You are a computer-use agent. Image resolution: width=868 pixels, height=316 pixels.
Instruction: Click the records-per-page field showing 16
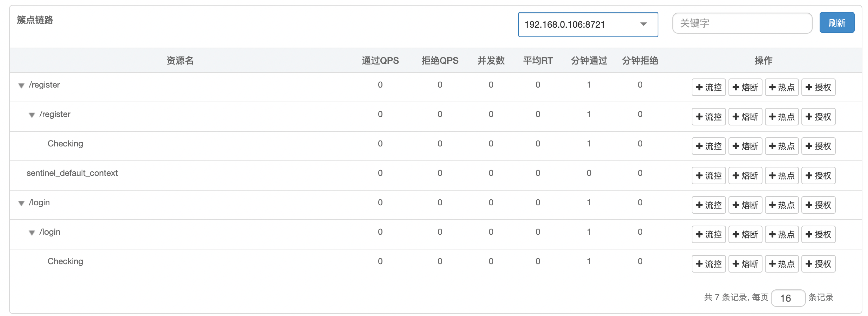pyautogui.click(x=788, y=298)
